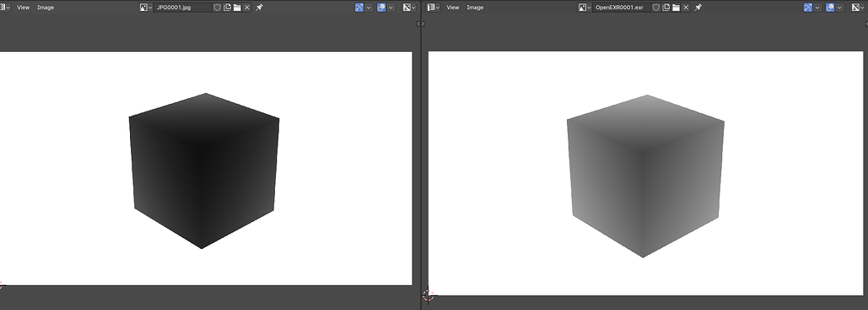Expand the sidebar arrow at right edge of OpenEXR editor
The height and width of the screenshot is (310, 868).
(x=865, y=23)
